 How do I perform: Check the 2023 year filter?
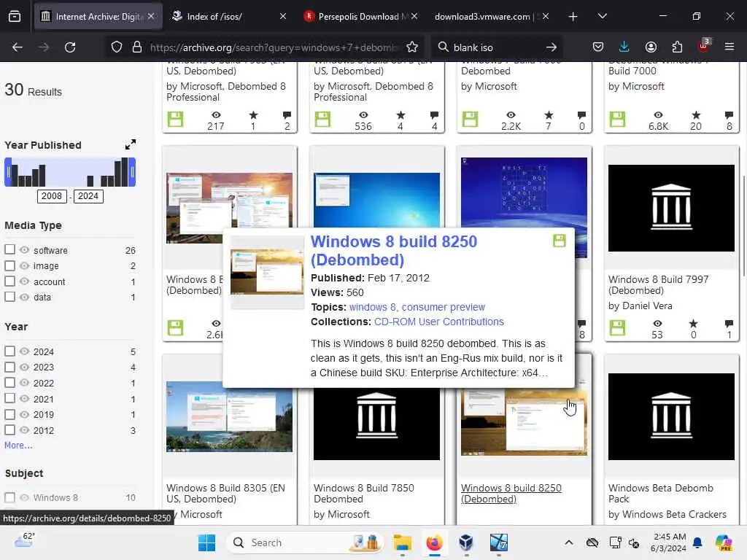tap(9, 367)
